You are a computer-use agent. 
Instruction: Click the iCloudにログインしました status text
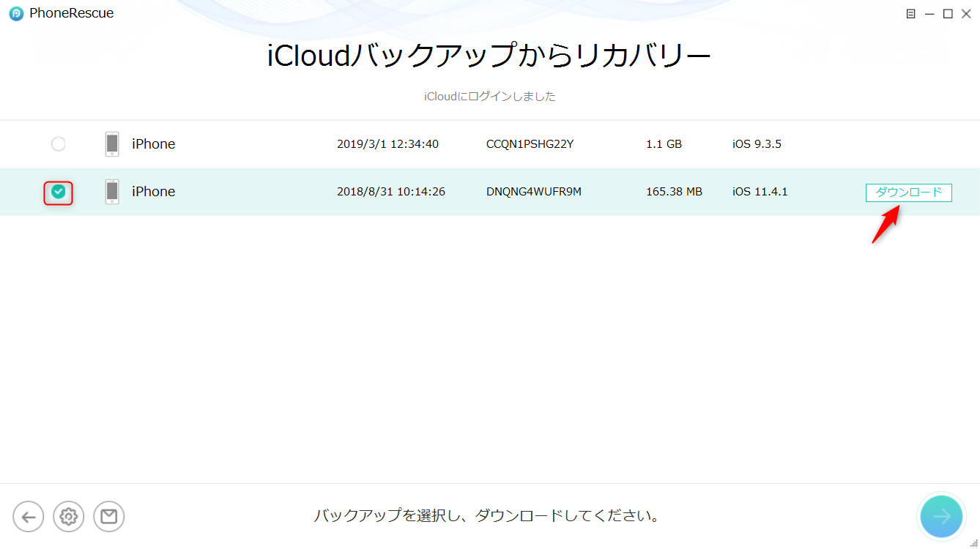(x=490, y=96)
